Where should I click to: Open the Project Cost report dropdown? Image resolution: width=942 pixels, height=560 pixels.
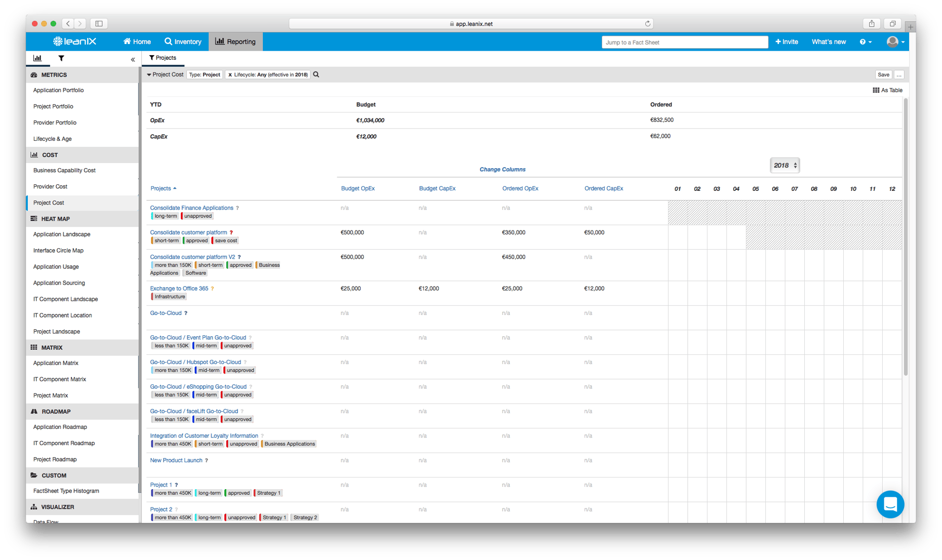tap(165, 74)
